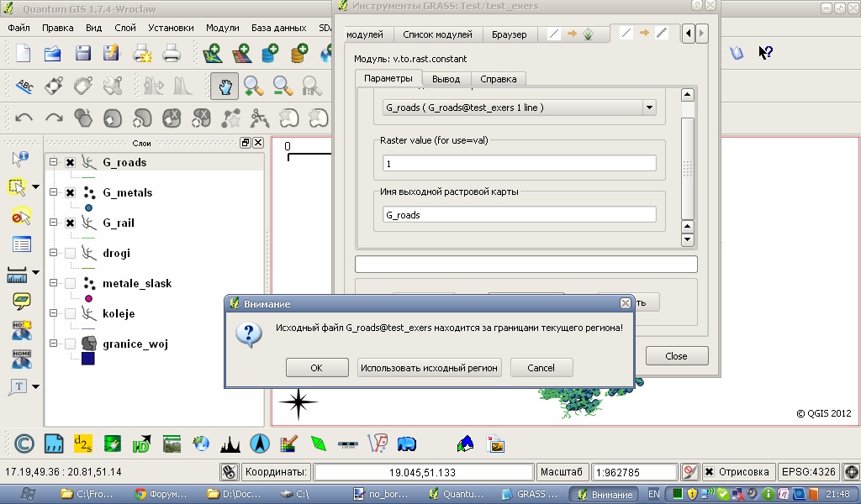Click the North Arrow plugin icon
The image size is (861, 504).
[x=260, y=444]
